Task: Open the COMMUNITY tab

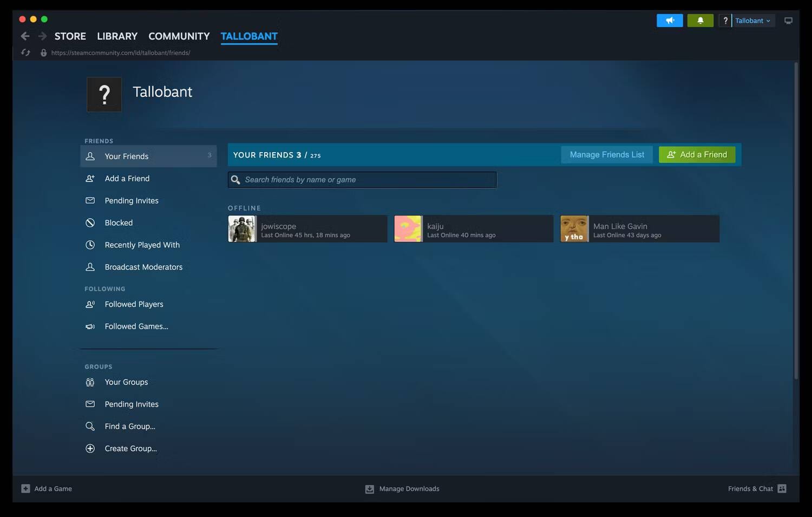Action: (179, 36)
